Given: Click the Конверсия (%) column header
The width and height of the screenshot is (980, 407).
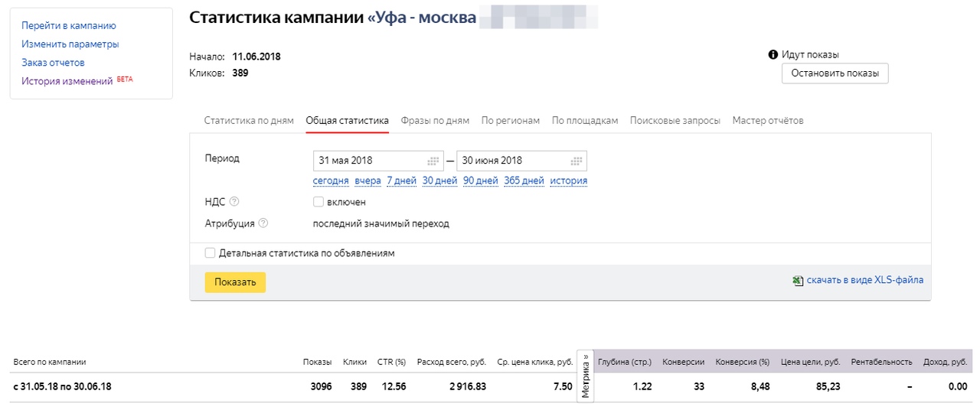Looking at the screenshot, I should coord(743,363).
